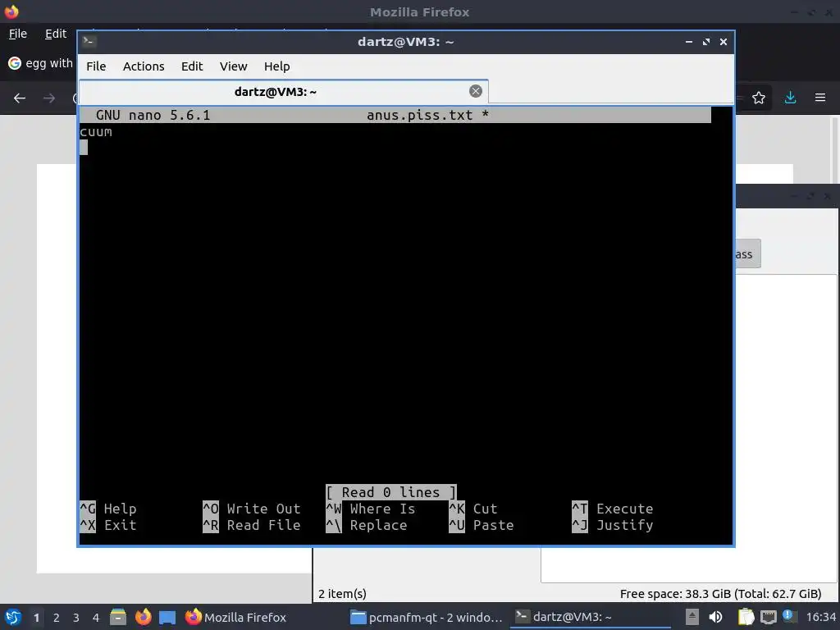
Task: Open the update notifier tray icon
Action: click(x=788, y=616)
